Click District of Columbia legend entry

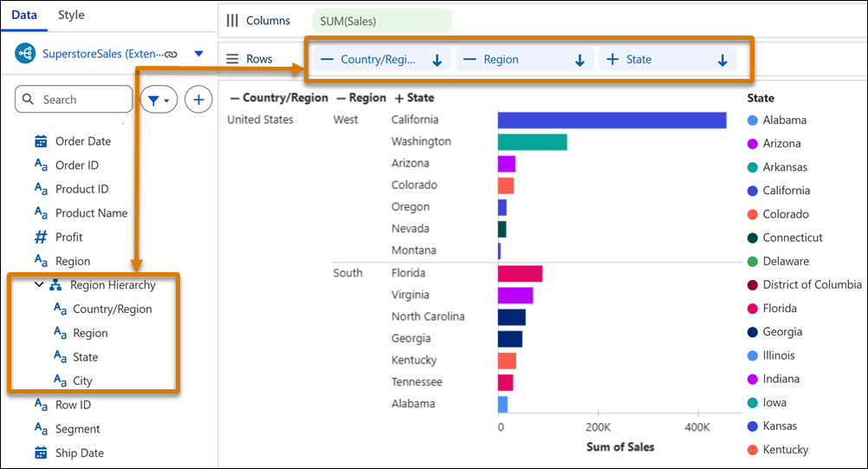[805, 284]
